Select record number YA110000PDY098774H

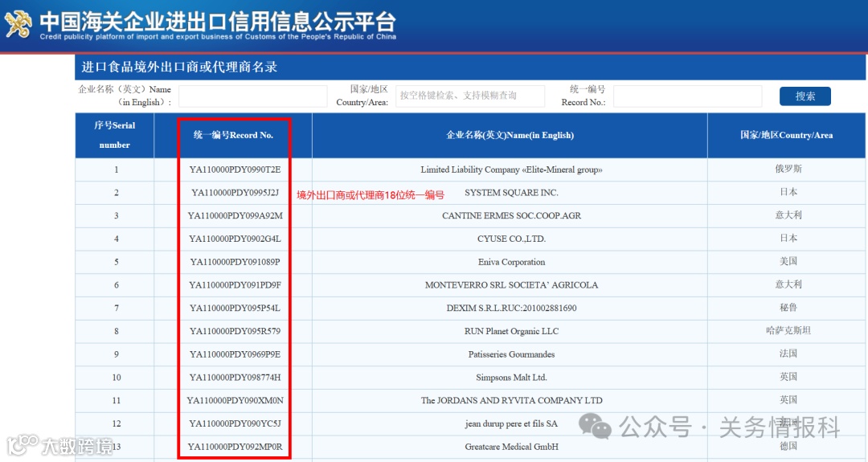coord(235,378)
